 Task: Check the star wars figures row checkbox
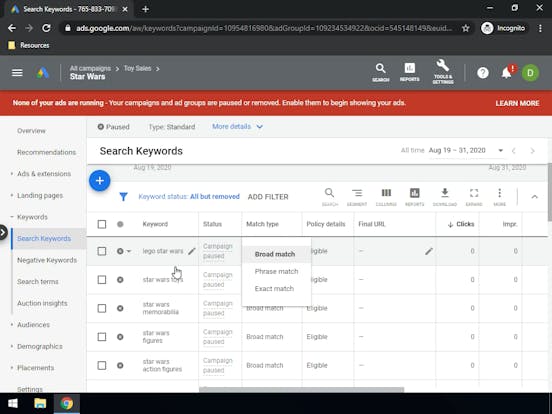tap(102, 337)
